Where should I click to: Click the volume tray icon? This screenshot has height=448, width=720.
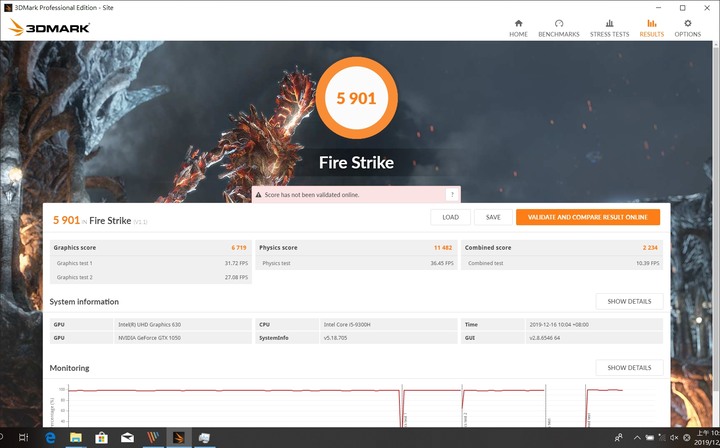pos(674,438)
